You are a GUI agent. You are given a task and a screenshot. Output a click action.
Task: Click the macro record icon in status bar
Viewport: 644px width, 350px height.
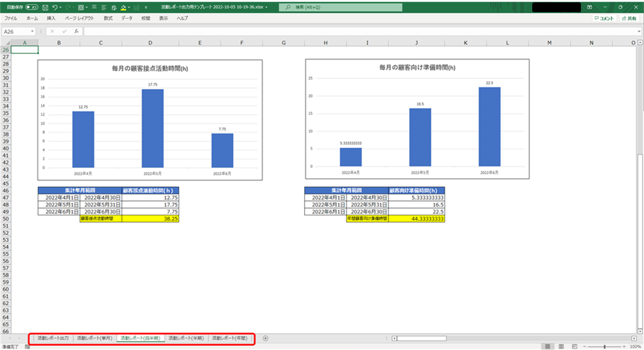click(x=27, y=347)
